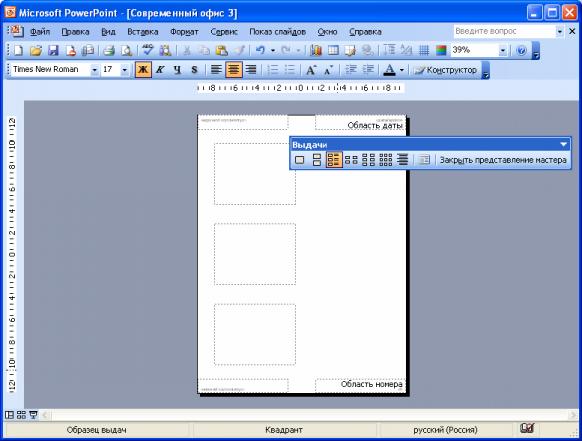Image resolution: width=582 pixels, height=441 pixels.
Task: Create a new presentation with New icon
Action: click(18, 50)
